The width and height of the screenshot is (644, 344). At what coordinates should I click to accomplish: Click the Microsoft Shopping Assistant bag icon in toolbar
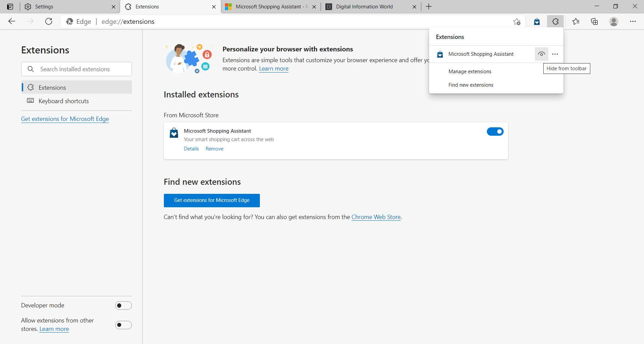pyautogui.click(x=537, y=21)
